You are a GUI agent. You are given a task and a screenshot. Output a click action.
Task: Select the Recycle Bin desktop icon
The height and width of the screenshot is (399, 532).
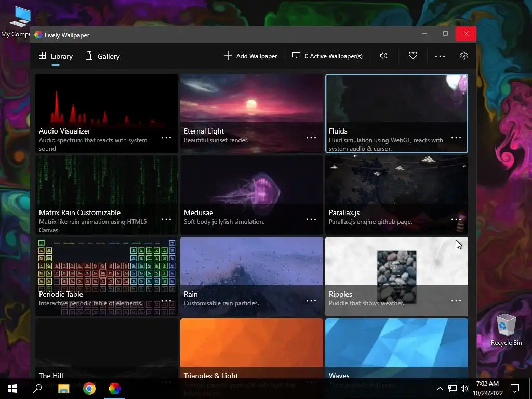coord(506,330)
